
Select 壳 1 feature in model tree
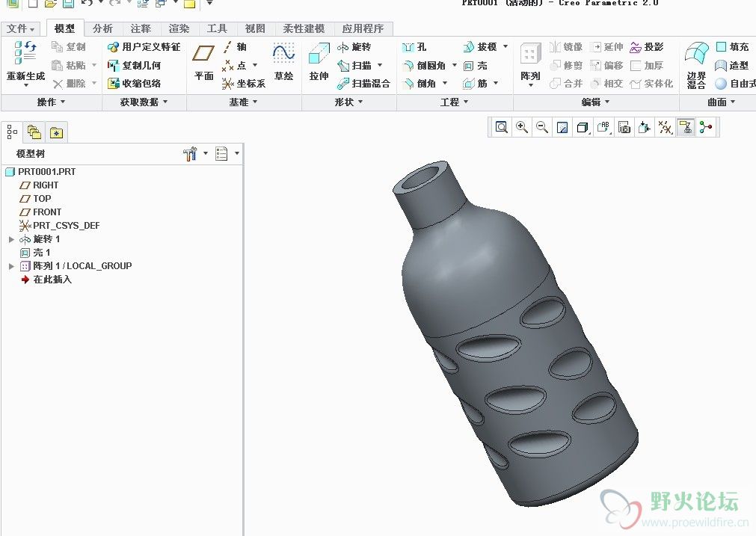point(34,253)
